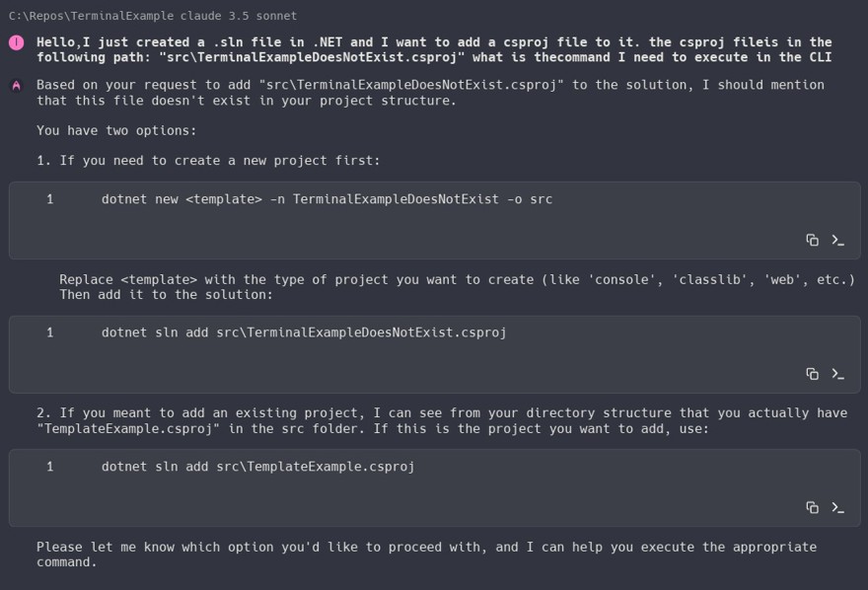Click line number 1 in the TemplateExample code block
This screenshot has height=590, width=868.
[x=50, y=467]
